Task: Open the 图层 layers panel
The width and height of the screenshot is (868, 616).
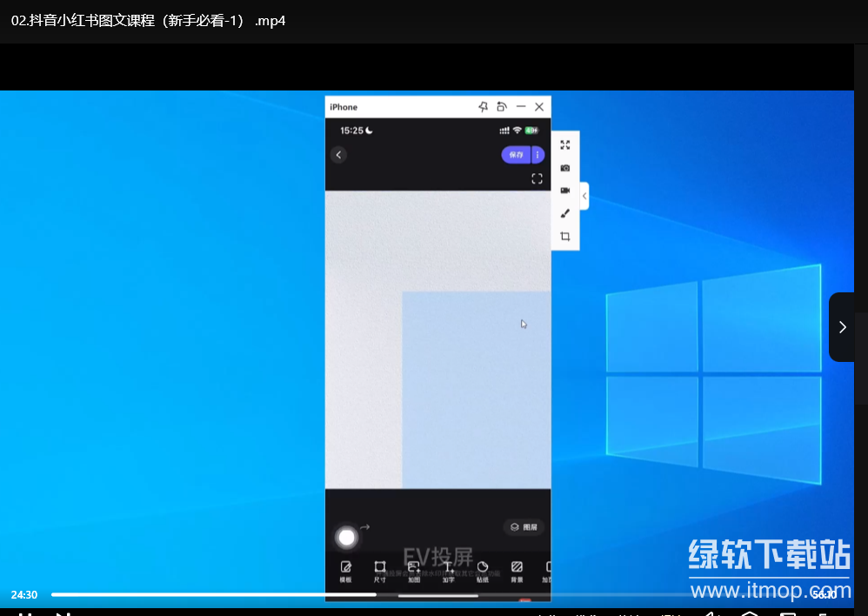Action: (524, 527)
